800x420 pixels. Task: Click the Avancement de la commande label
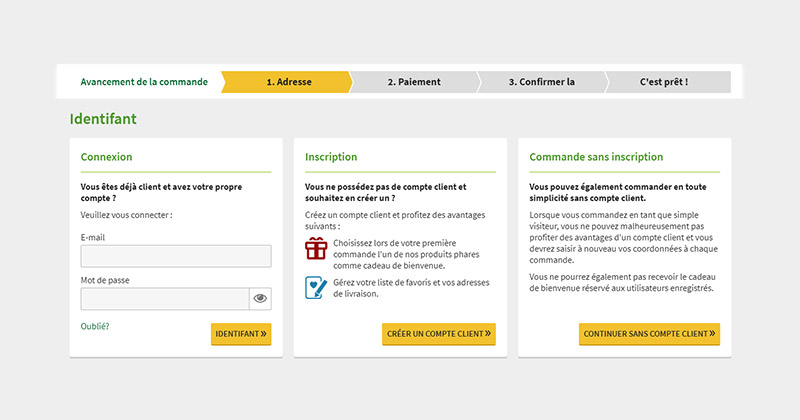[x=144, y=82]
